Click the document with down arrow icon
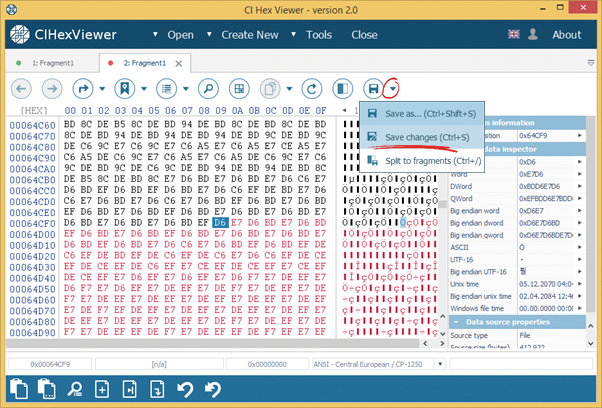This screenshot has width=602, height=408. (x=157, y=389)
